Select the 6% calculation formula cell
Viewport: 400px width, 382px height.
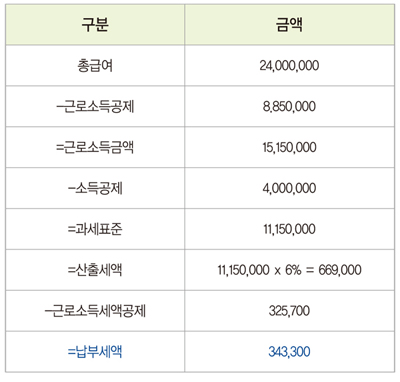(289, 270)
